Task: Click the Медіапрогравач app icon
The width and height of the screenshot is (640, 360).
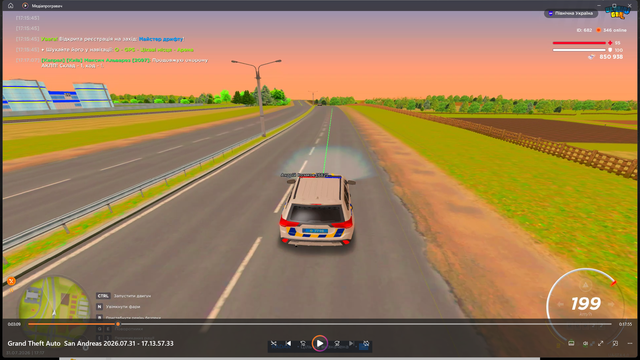Action: point(25,6)
